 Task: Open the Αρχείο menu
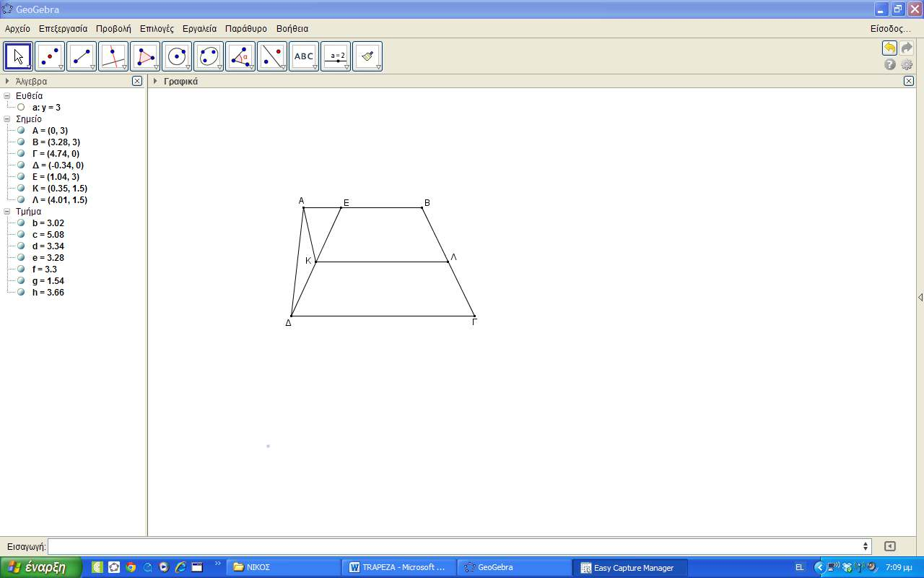pos(17,29)
